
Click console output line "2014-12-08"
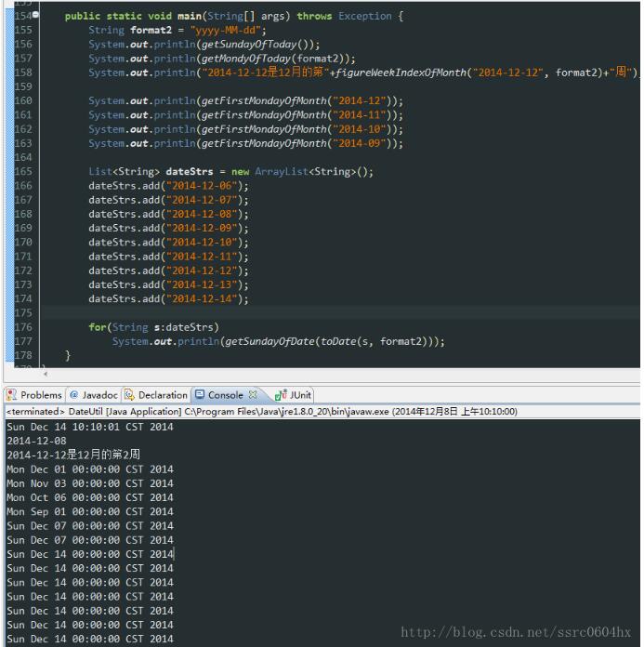[36, 441]
